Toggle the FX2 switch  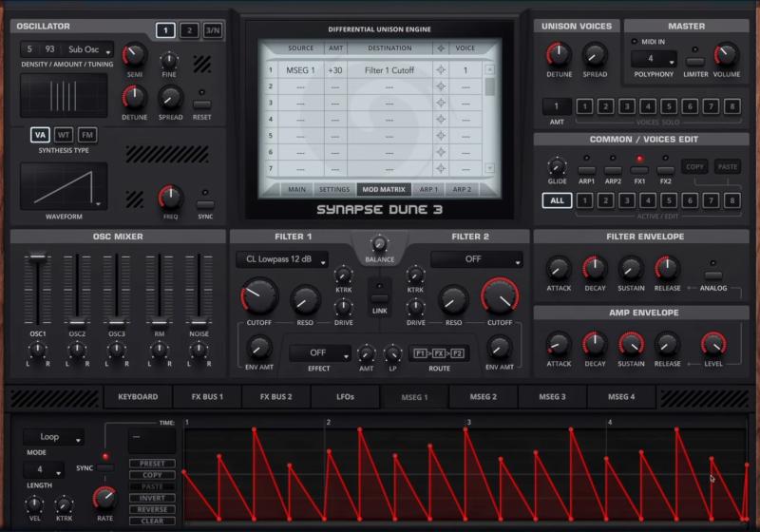666,170
